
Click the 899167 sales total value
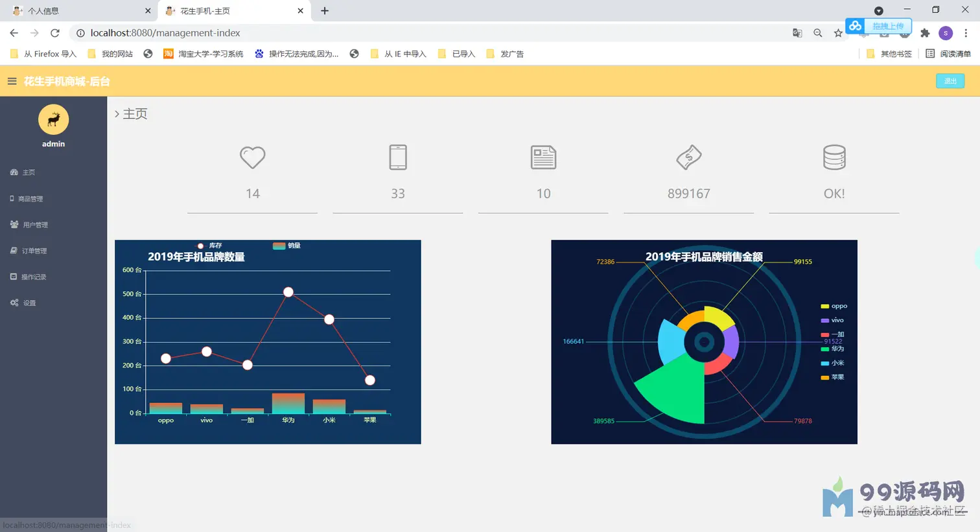pyautogui.click(x=689, y=194)
